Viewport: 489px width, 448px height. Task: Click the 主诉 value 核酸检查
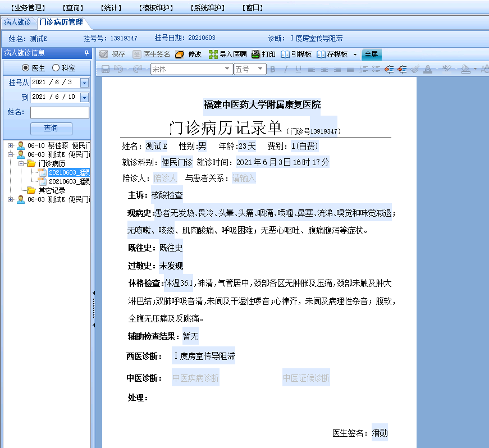167,195
